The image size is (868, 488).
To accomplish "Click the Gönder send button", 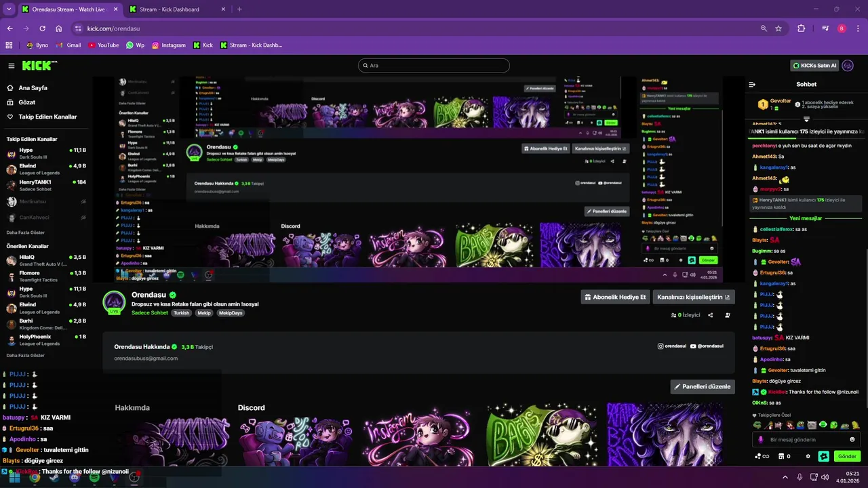I will point(847,456).
